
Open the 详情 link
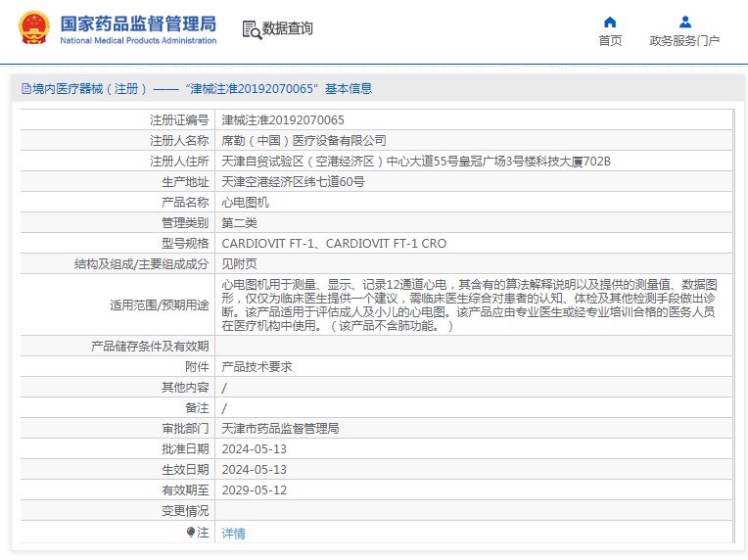233,533
